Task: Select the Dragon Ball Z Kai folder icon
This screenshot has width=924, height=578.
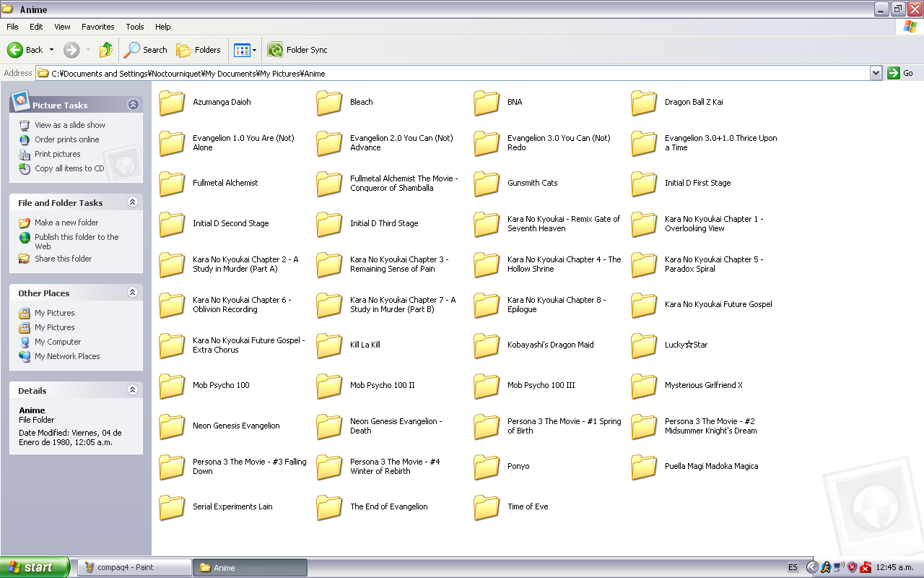Action: pos(644,103)
